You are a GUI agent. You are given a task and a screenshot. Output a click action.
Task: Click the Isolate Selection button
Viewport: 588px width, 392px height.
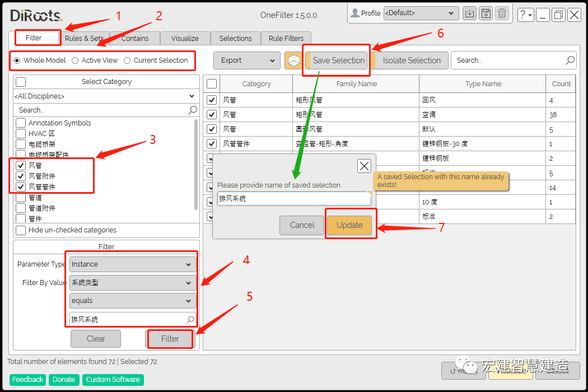pos(412,60)
